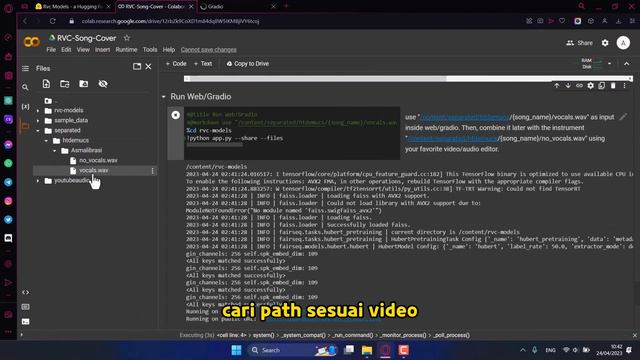Upload a file to session storage
640x360 pixels.
click(46, 84)
